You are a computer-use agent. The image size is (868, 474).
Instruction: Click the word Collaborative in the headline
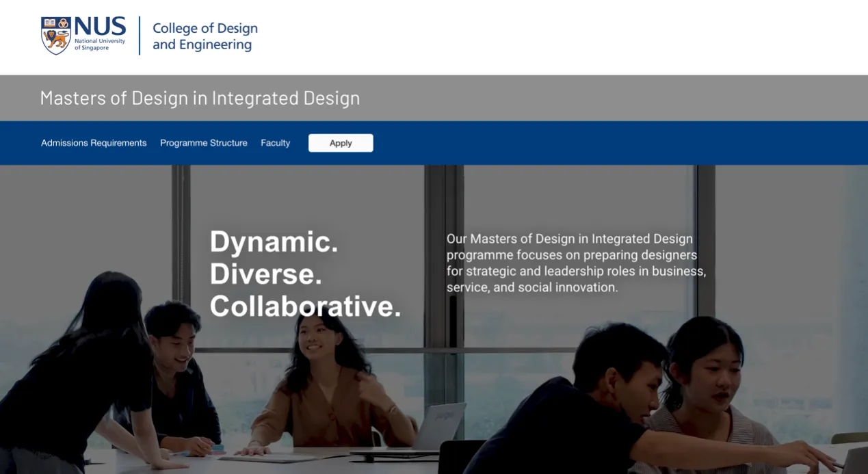click(x=305, y=306)
